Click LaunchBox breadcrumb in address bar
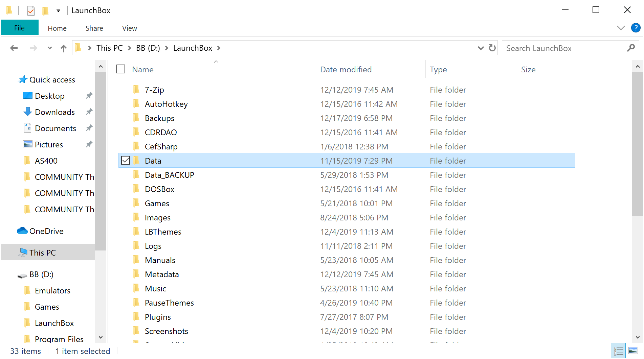 click(193, 48)
